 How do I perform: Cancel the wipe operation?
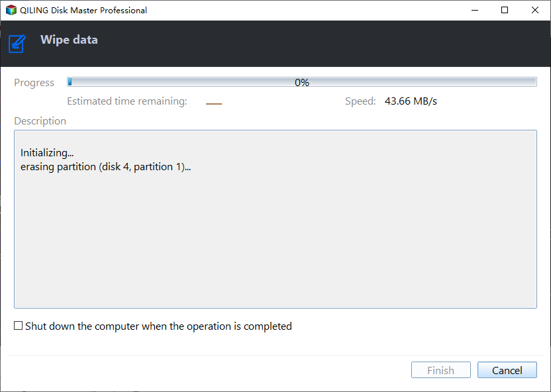[x=507, y=370]
